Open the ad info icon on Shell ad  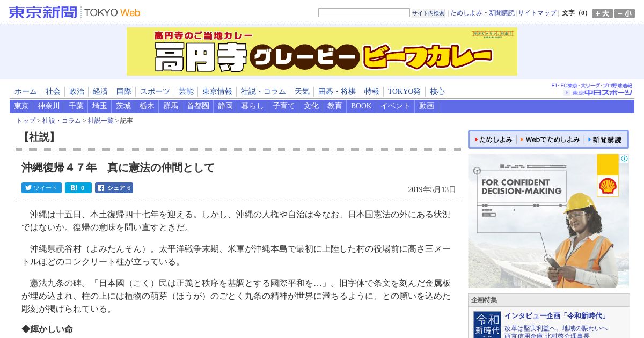tap(625, 159)
